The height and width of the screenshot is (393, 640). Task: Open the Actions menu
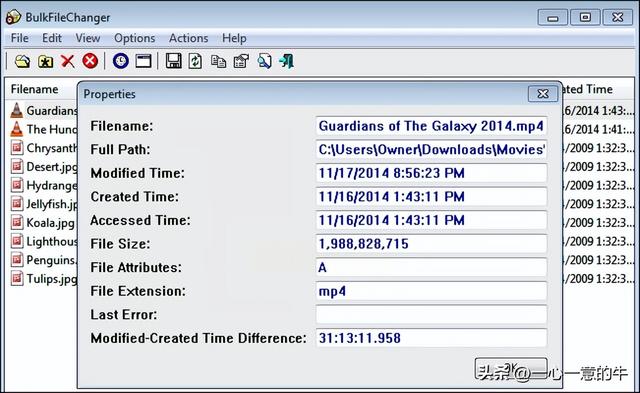[x=189, y=38]
